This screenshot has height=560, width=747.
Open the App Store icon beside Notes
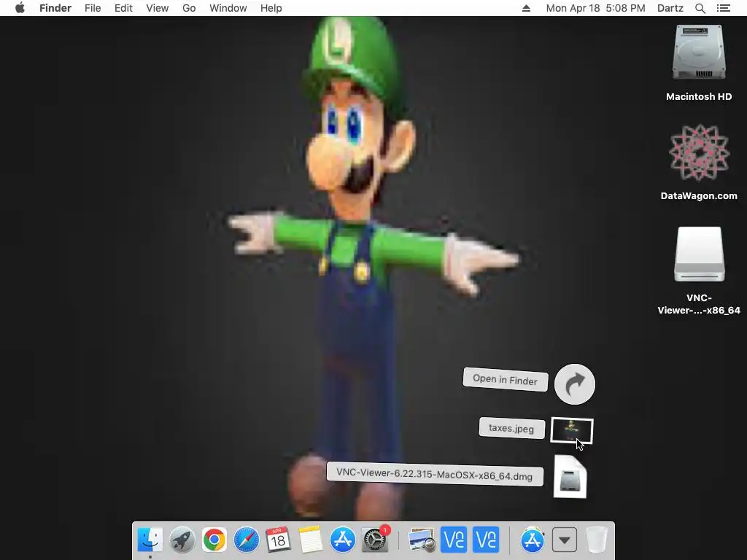click(342, 540)
